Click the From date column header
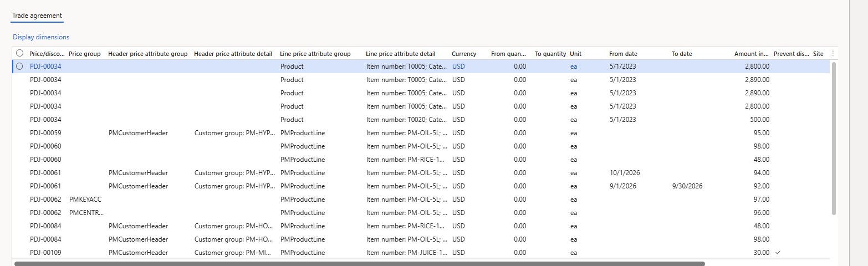 click(623, 54)
